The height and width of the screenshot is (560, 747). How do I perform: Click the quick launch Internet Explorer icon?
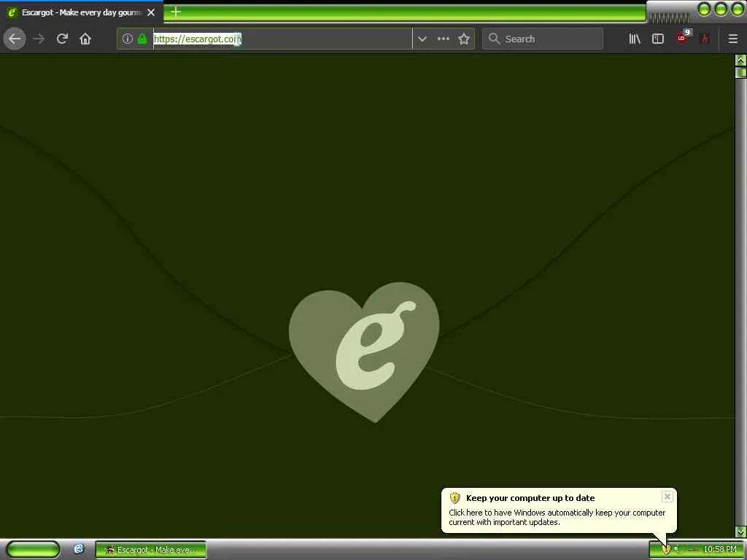pyautogui.click(x=79, y=549)
